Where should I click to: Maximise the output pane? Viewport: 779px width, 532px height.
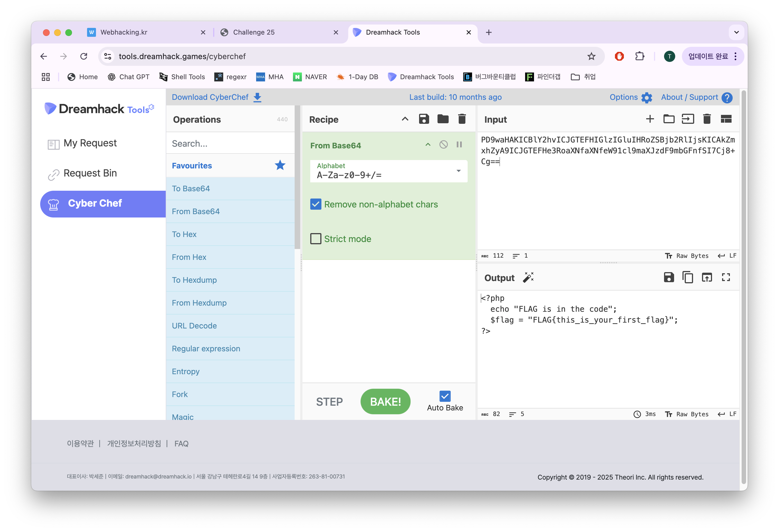tap(726, 277)
